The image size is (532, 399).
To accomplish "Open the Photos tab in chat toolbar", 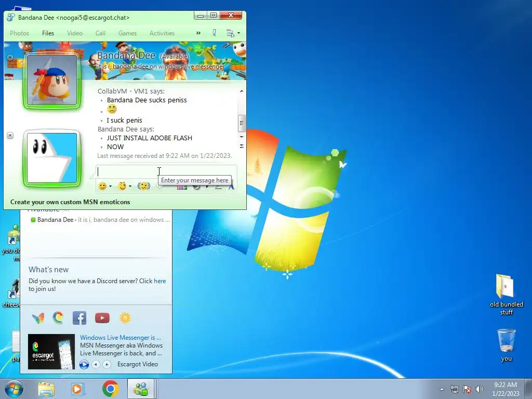I will coord(19,33).
